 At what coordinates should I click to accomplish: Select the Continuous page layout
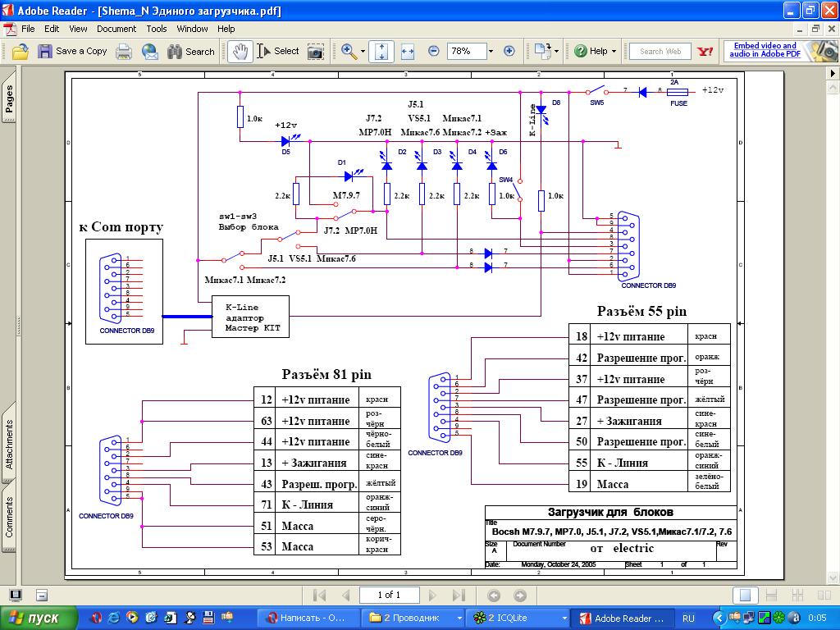point(771,596)
